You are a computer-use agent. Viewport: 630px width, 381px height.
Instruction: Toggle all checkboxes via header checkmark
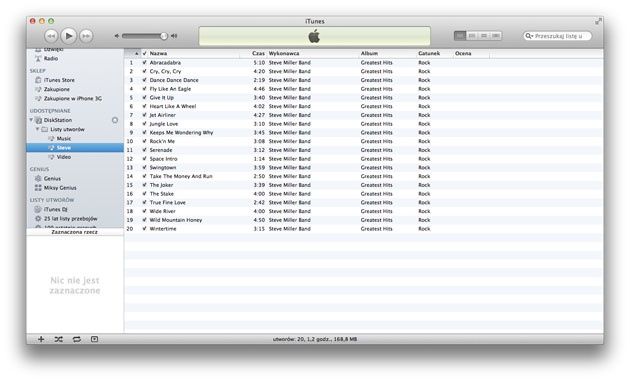click(145, 53)
